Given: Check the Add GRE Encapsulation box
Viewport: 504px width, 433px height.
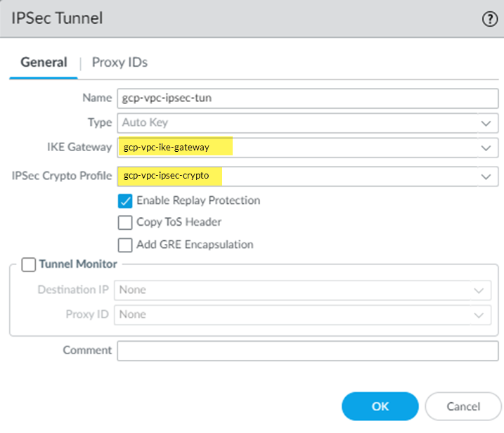Looking at the screenshot, I should [125, 245].
